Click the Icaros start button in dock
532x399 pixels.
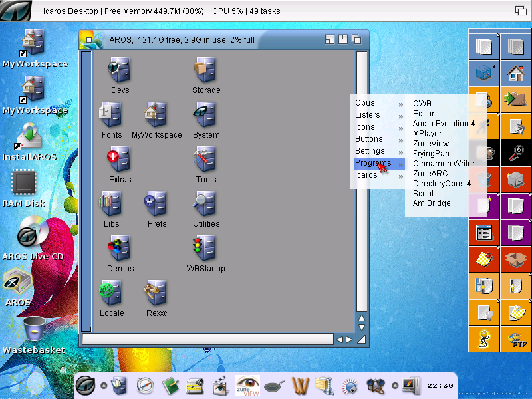85,386
